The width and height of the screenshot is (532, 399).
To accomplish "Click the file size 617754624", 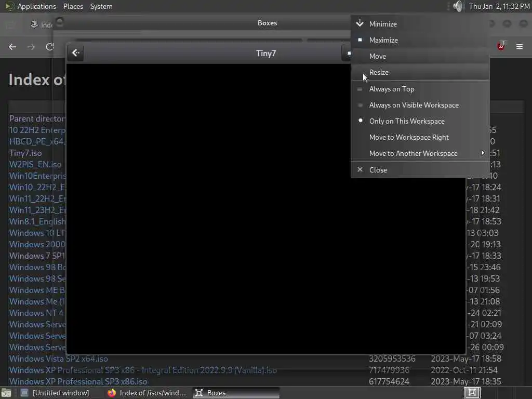I will pos(389,381).
